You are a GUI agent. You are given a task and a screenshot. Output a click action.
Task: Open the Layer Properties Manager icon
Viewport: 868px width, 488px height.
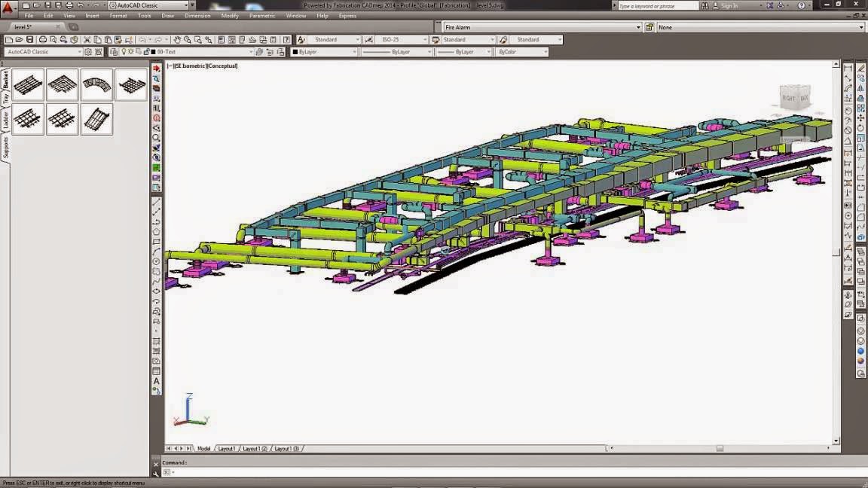pos(114,52)
